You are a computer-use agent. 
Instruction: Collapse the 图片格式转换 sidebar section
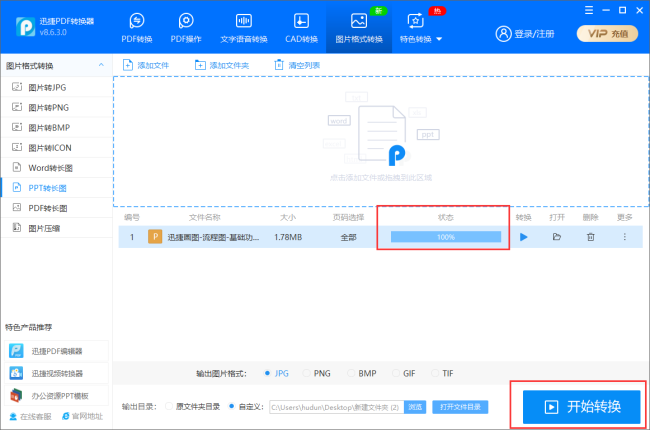pos(101,66)
